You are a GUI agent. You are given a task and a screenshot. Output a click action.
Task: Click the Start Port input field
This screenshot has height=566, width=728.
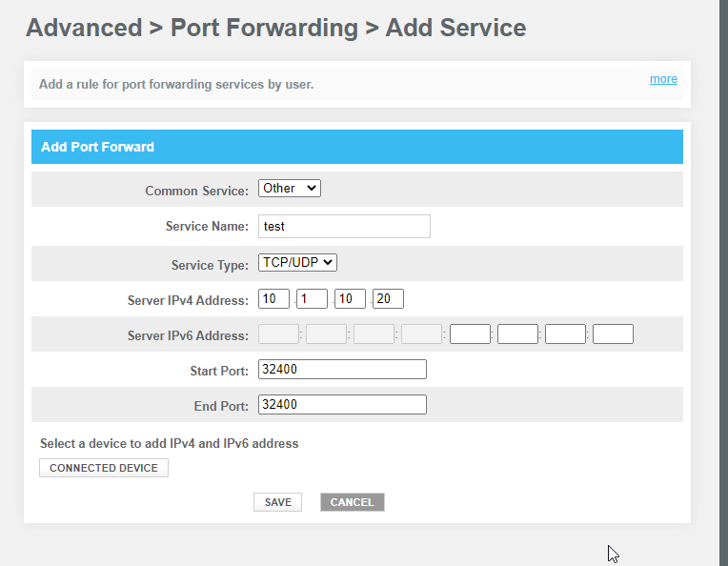pyautogui.click(x=342, y=369)
